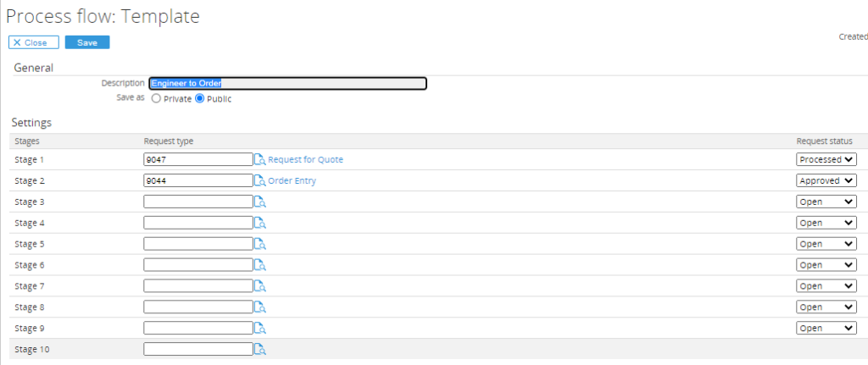868x365 pixels.
Task: Click the Stage 5 request type lookup icon
Action: pyautogui.click(x=260, y=244)
